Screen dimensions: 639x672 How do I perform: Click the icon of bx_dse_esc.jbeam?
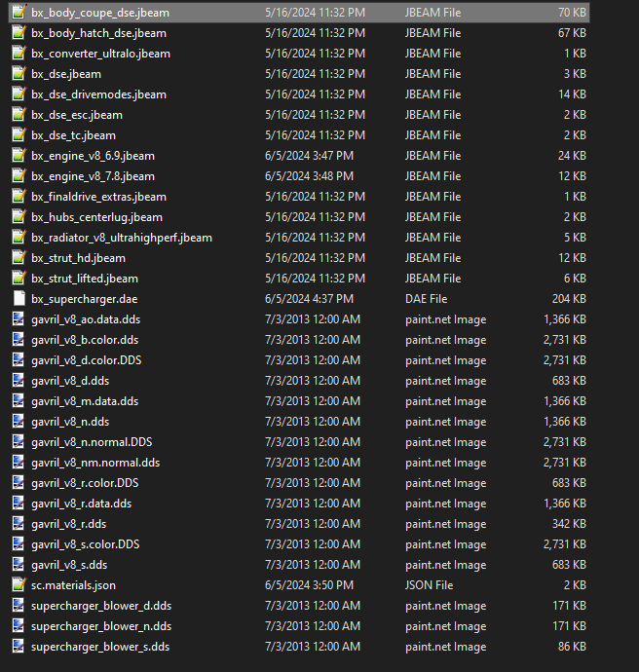[19, 114]
